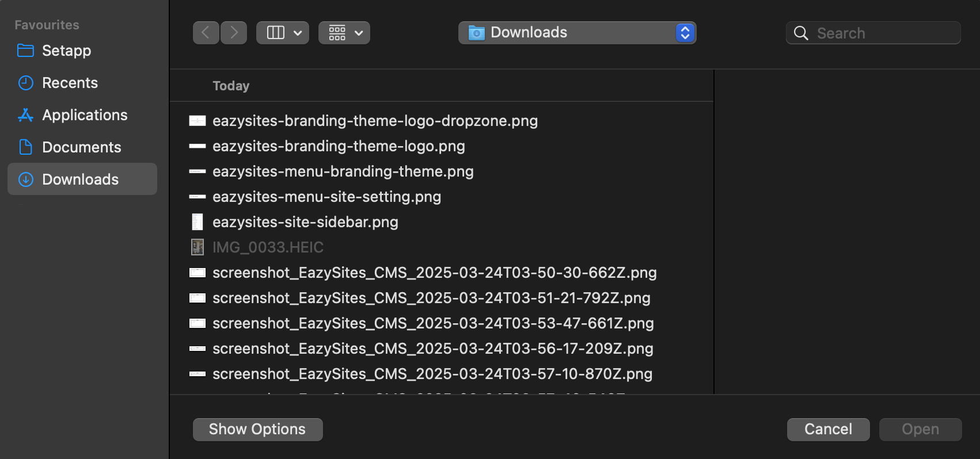Viewport: 980px width, 459px height.
Task: Click the column view icon
Action: pos(276,33)
